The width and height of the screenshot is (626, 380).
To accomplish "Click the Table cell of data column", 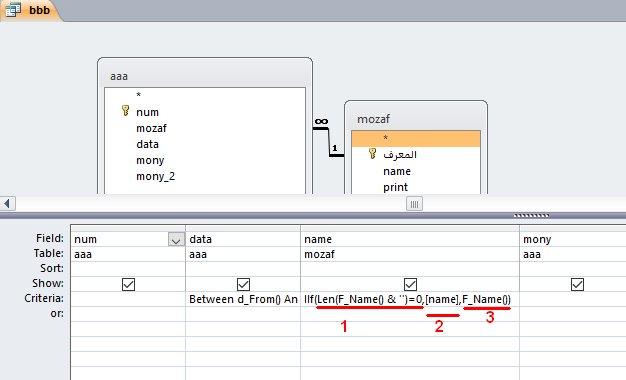I will pyautogui.click(x=243, y=254).
